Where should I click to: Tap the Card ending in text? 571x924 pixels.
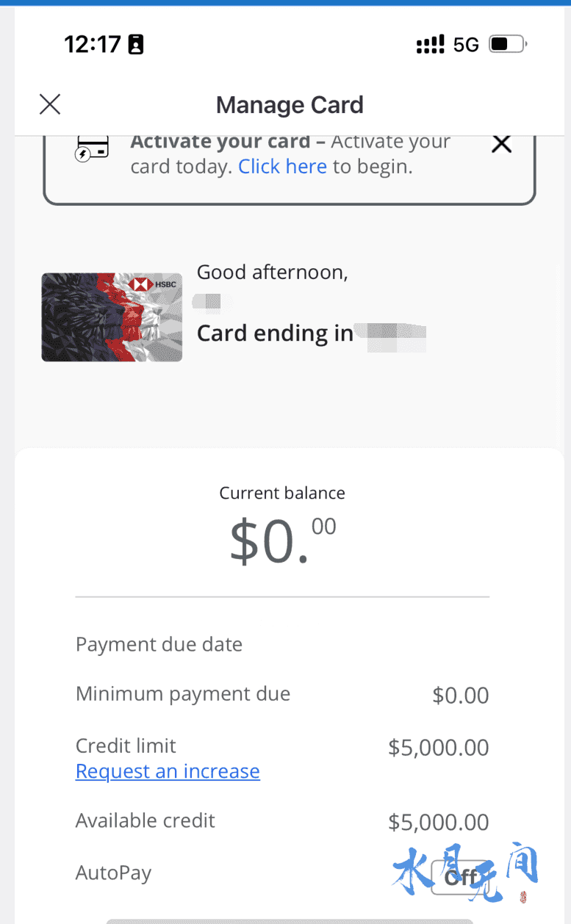coord(275,333)
